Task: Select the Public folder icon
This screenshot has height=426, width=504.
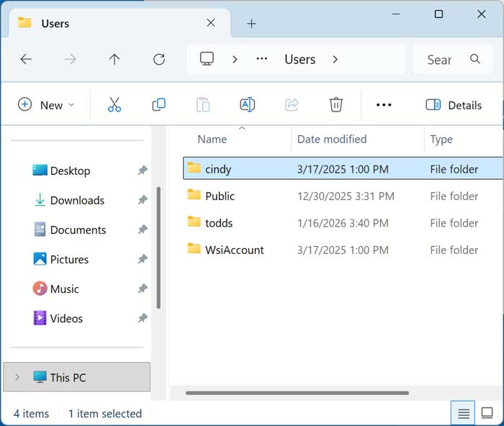Action: click(194, 195)
